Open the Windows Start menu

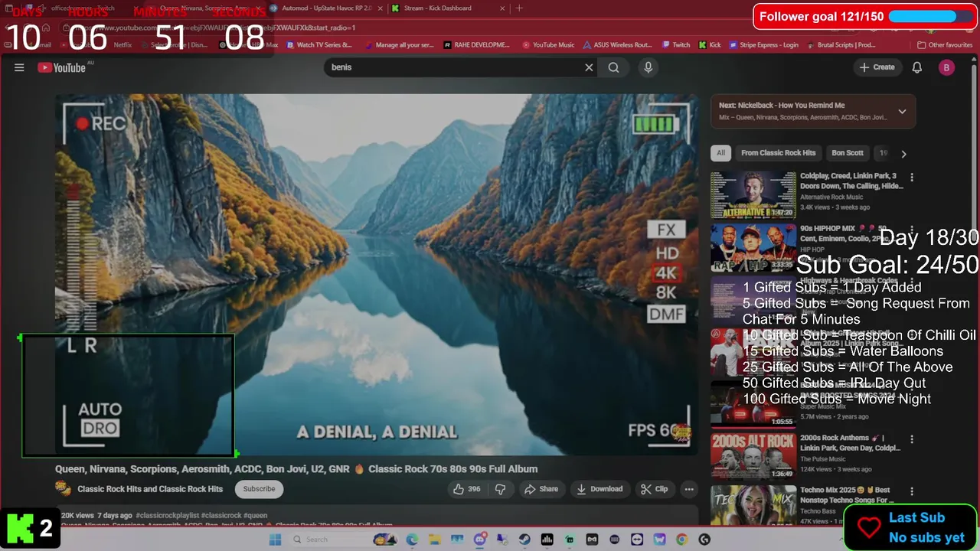click(275, 540)
